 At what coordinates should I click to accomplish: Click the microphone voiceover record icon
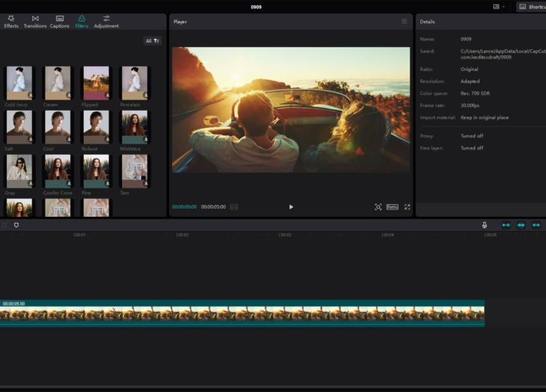(x=485, y=224)
